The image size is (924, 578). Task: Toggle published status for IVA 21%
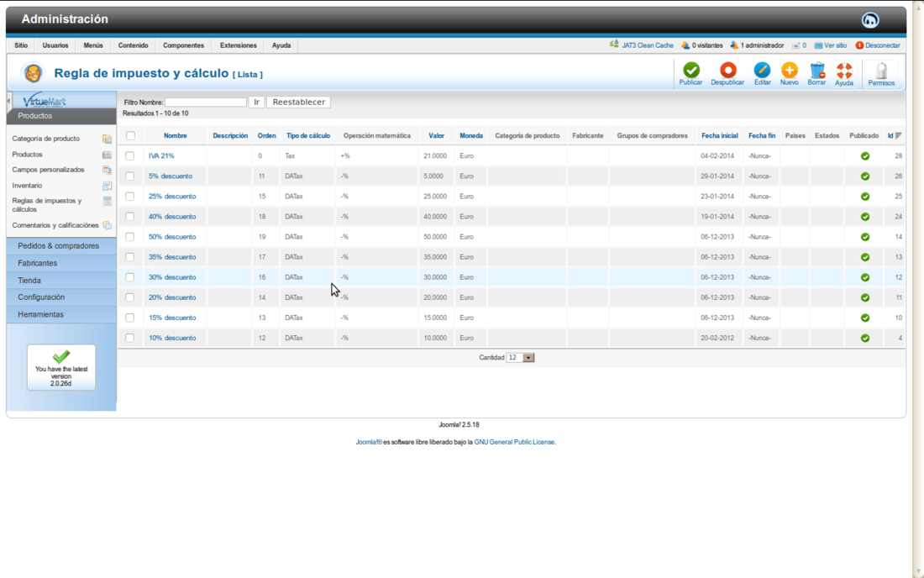(864, 156)
